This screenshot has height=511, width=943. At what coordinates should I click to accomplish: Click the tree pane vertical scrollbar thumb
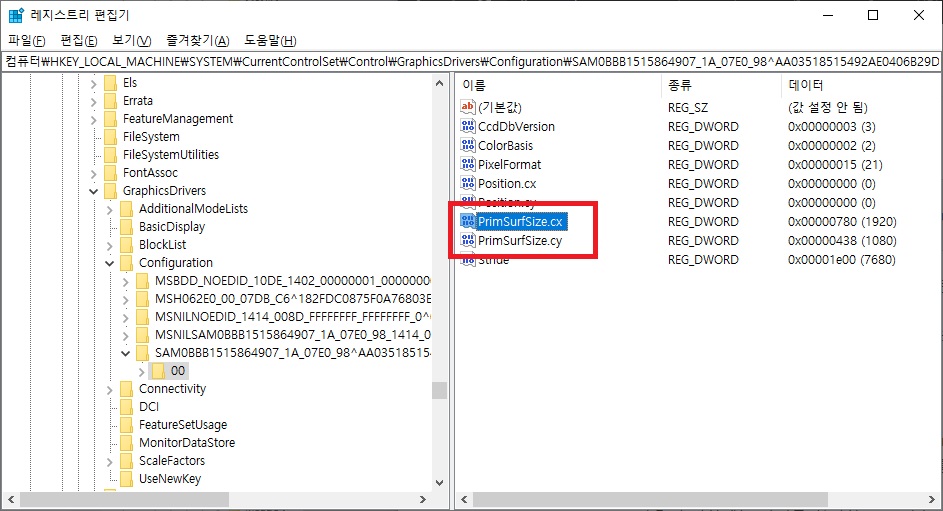click(x=440, y=390)
